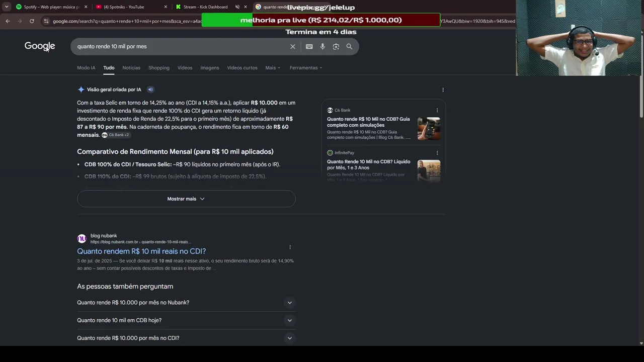The width and height of the screenshot is (644, 362).
Task: Click 'As pessoas também perguntam' heading
Action: (x=125, y=287)
